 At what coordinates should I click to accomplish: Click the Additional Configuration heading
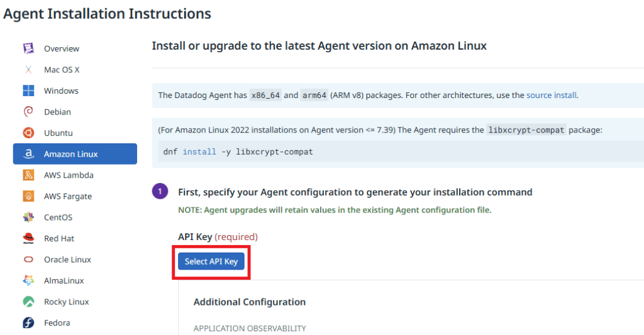point(250,302)
